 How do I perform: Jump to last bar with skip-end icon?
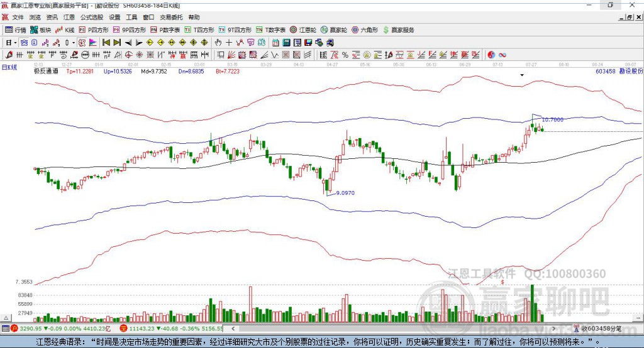point(117,43)
